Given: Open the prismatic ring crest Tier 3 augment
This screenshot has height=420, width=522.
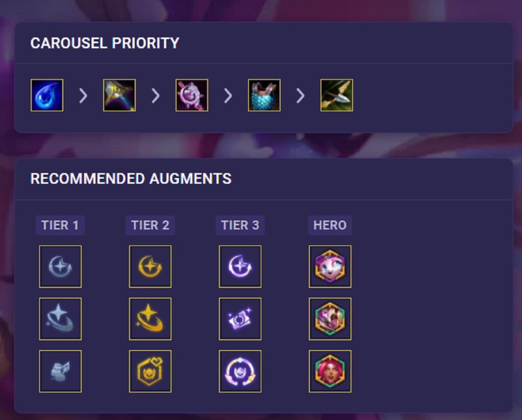Looking at the screenshot, I should pyautogui.click(x=240, y=371).
